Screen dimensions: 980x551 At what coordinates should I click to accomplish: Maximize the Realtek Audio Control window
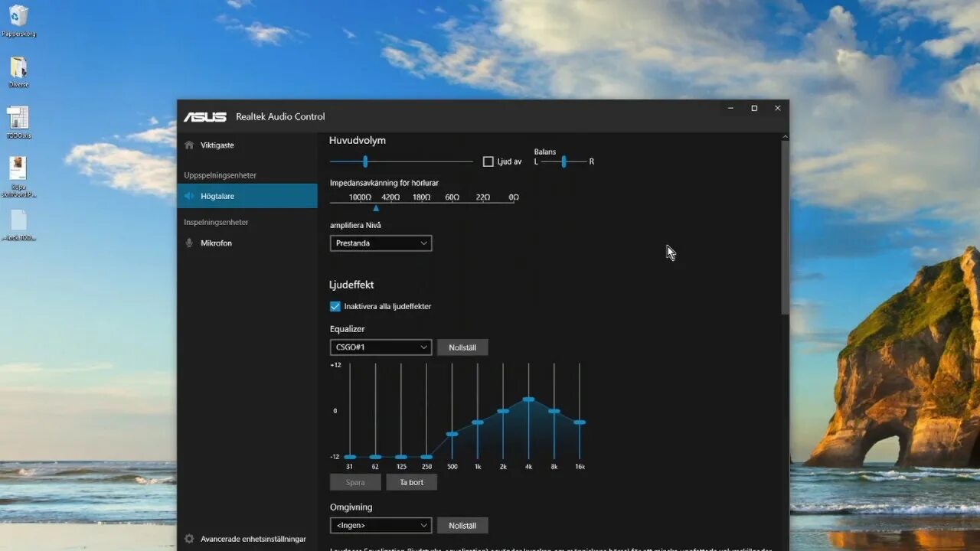pos(754,109)
